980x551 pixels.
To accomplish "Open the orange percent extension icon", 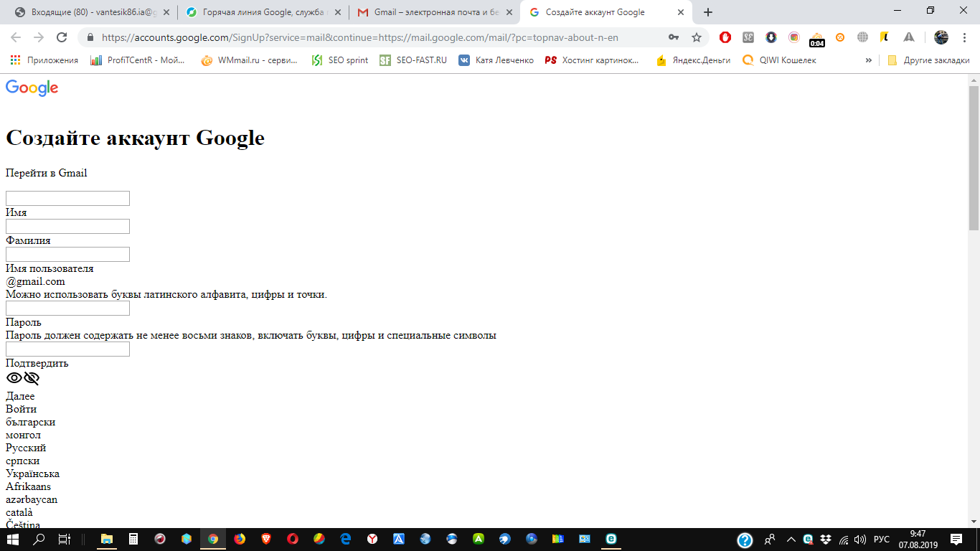I will tap(840, 37).
